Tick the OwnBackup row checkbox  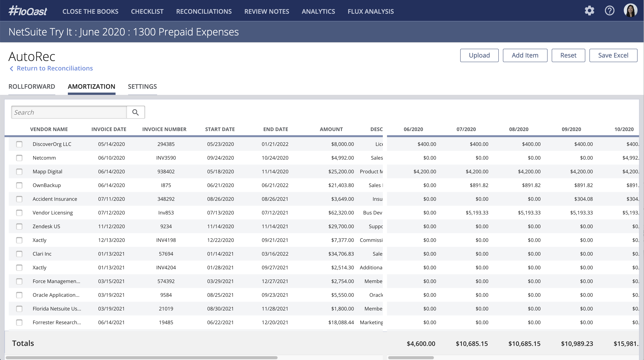tap(19, 185)
